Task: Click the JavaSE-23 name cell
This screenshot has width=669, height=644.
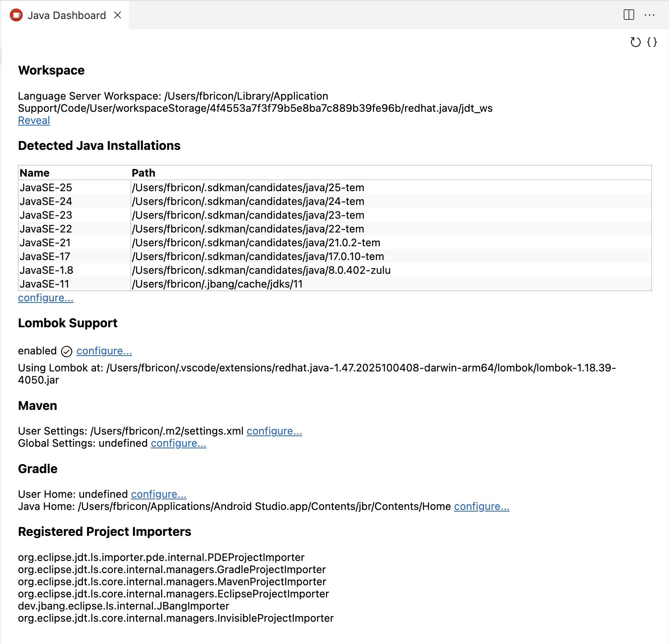Action: point(75,215)
